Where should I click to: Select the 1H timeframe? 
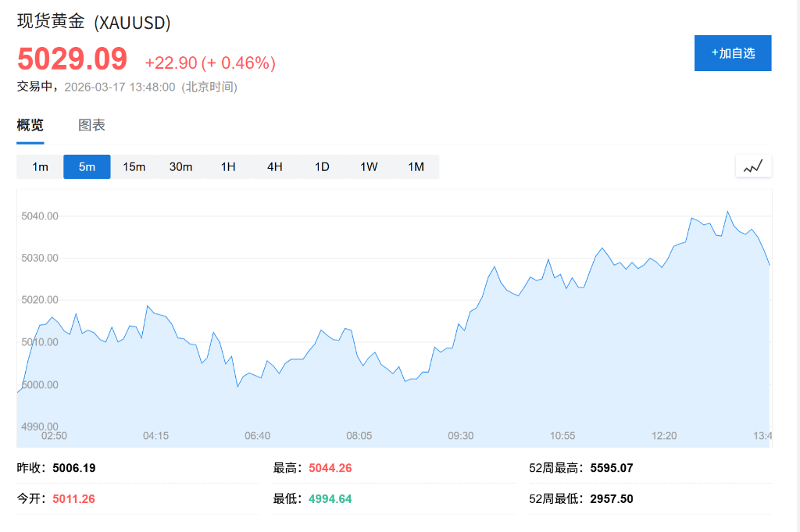tap(227, 166)
